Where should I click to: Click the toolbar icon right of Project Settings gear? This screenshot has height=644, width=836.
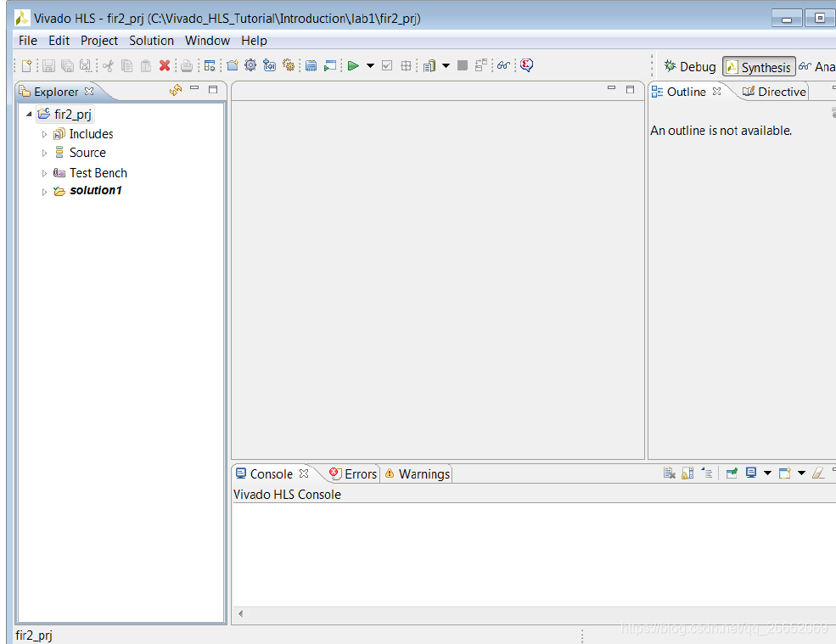tap(270, 65)
